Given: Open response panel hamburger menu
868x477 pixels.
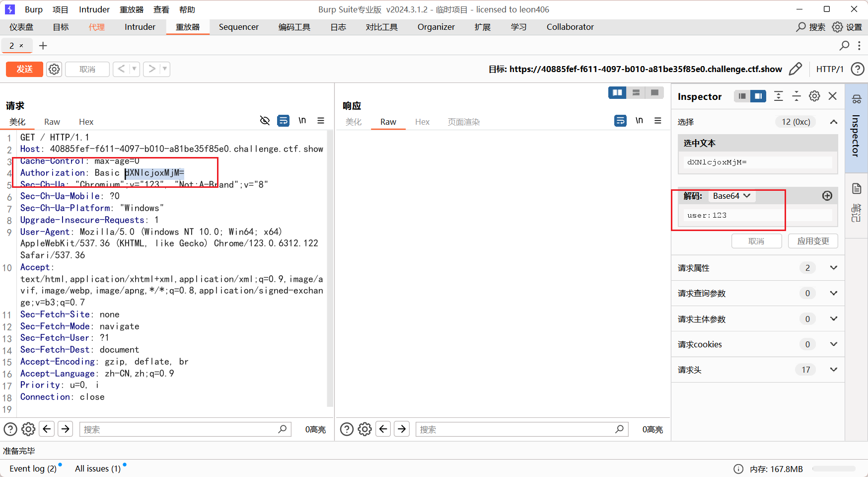Looking at the screenshot, I should click(658, 121).
